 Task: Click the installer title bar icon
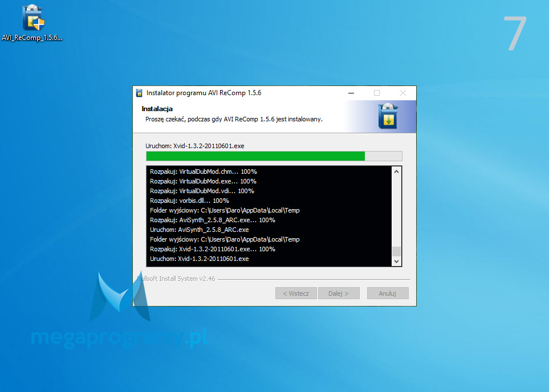[x=139, y=93]
